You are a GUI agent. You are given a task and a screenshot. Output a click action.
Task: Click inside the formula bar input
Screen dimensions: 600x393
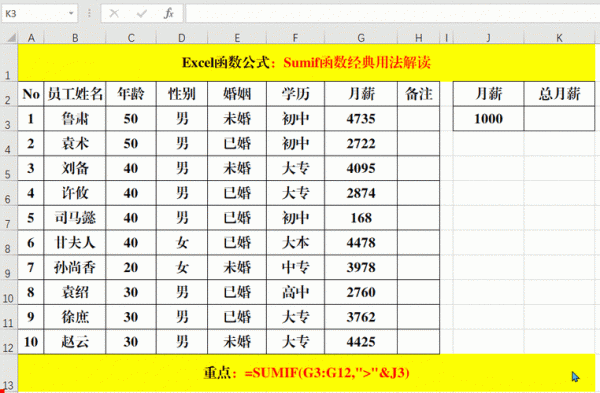tap(393, 14)
